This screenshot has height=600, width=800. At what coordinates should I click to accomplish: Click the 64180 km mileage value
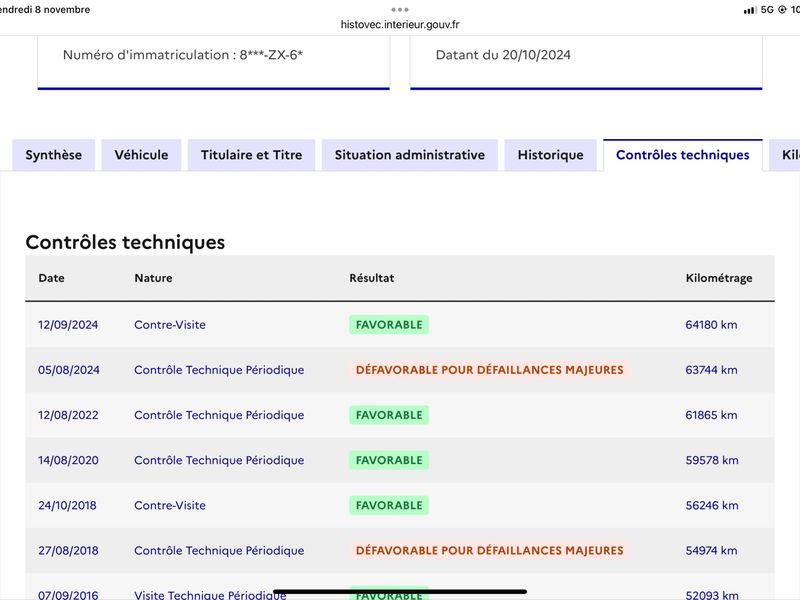pyautogui.click(x=711, y=325)
